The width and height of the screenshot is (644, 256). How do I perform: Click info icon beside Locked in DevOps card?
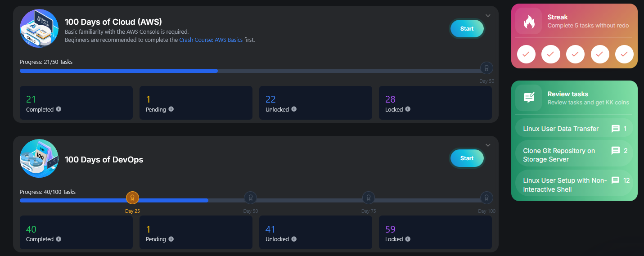pyautogui.click(x=408, y=239)
